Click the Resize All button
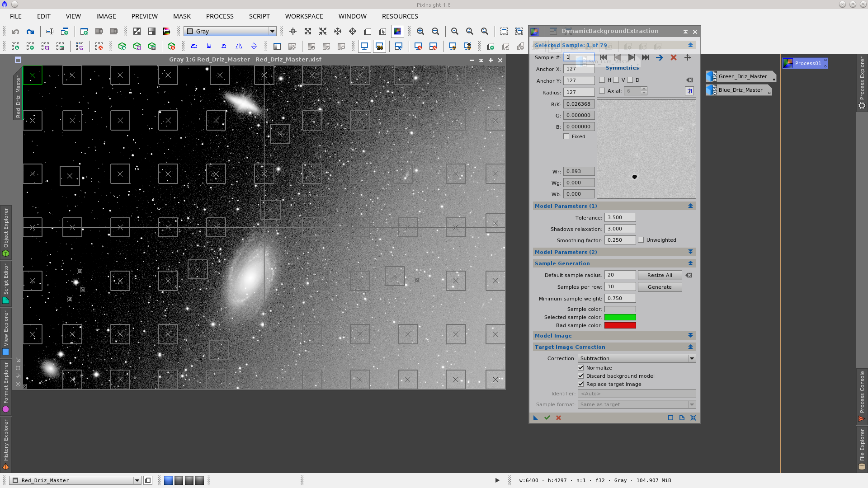Viewport: 868px width, 488px height. [x=660, y=275]
